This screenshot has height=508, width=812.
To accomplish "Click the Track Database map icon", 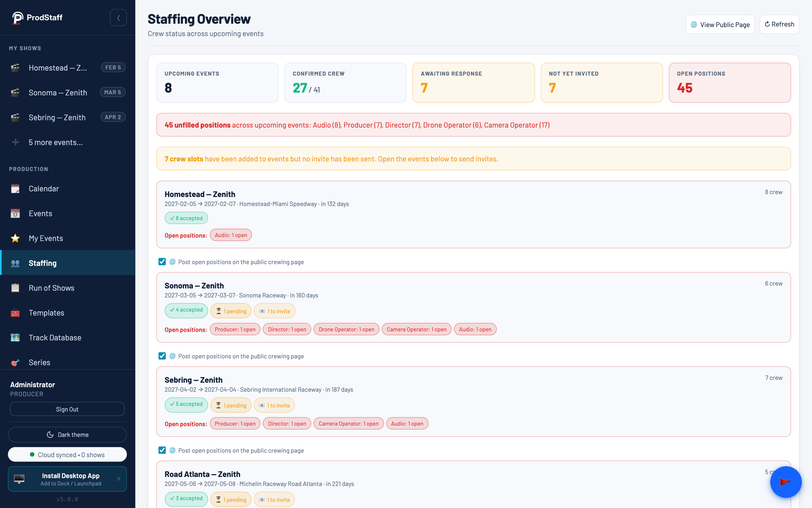I will click(15, 338).
